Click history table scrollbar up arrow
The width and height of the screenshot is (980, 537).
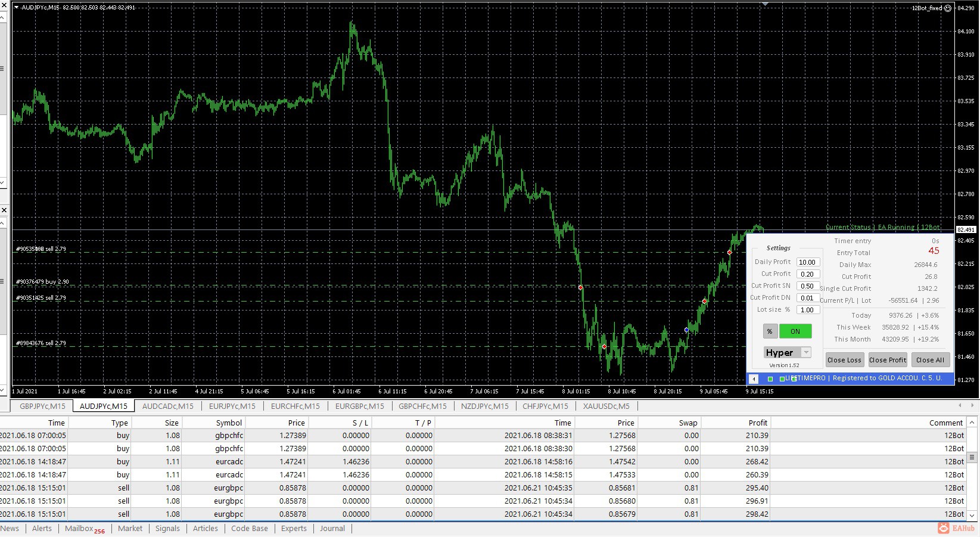point(972,422)
